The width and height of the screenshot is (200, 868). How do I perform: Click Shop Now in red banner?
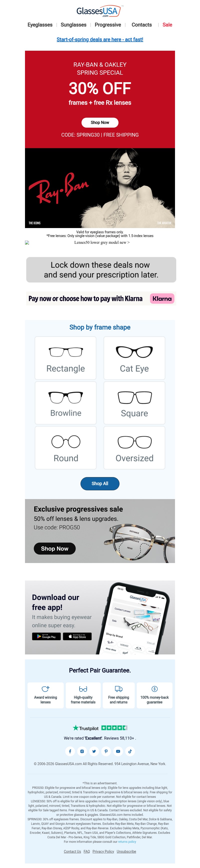(100, 123)
